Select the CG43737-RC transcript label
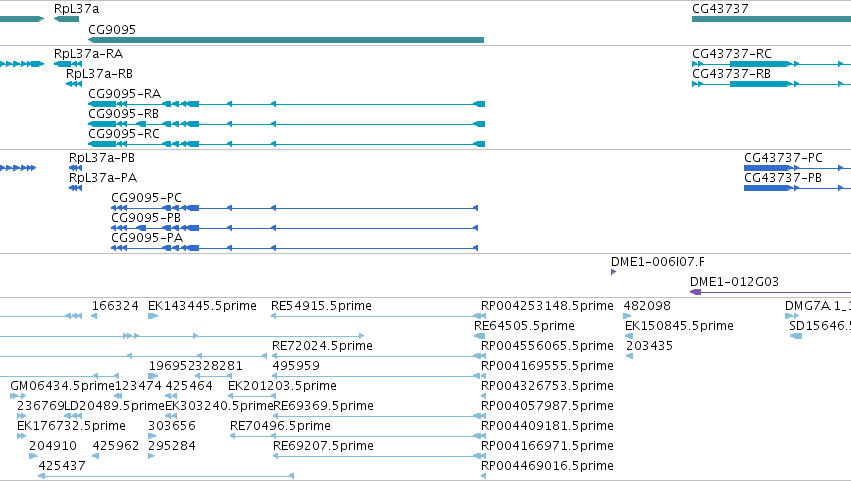Viewport: 851px width, 481px height. pyautogui.click(x=732, y=54)
